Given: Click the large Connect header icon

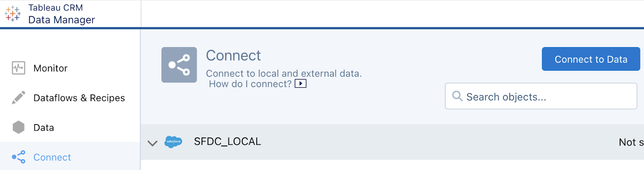Looking at the screenshot, I should 179,65.
